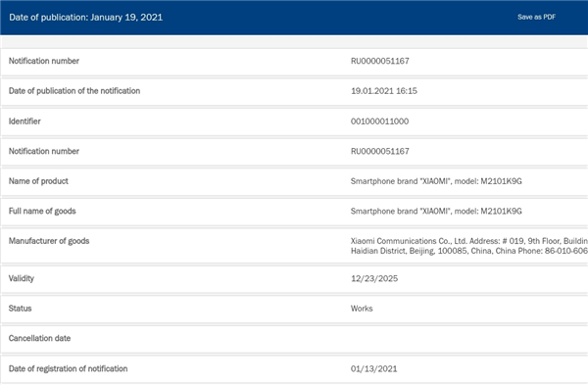Click the Full name of goods value
Screen dimensions: 588x385
pos(436,212)
